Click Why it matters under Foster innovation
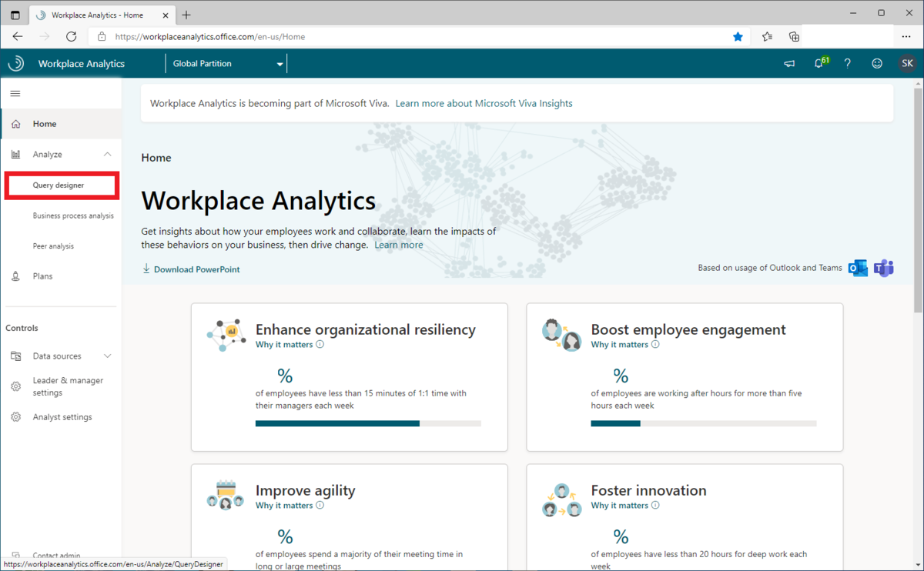Screen dimensions: 924x571 coord(620,506)
